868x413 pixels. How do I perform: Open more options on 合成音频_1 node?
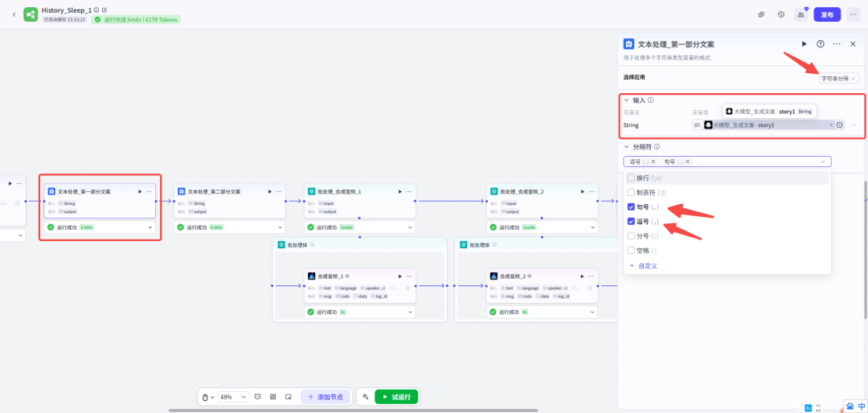pos(408,276)
